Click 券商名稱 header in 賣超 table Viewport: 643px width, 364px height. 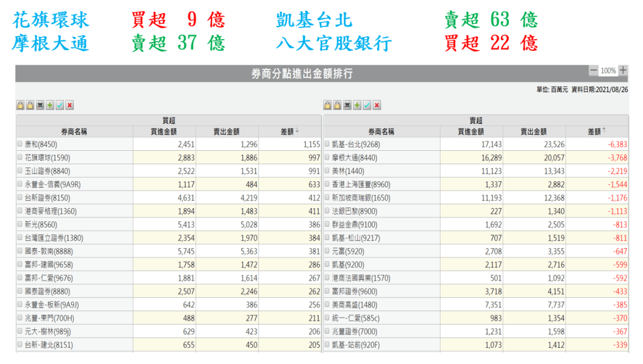click(x=381, y=131)
